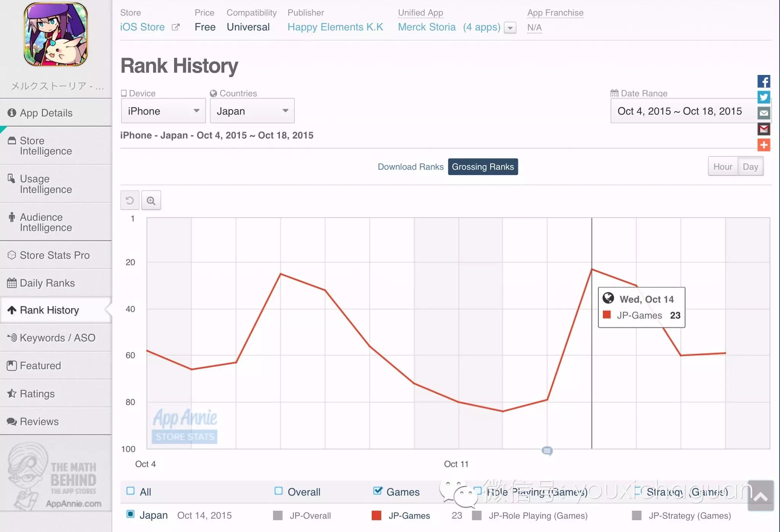The height and width of the screenshot is (532, 780).
Task: Click the chart comment bubble marker
Action: [x=547, y=451]
